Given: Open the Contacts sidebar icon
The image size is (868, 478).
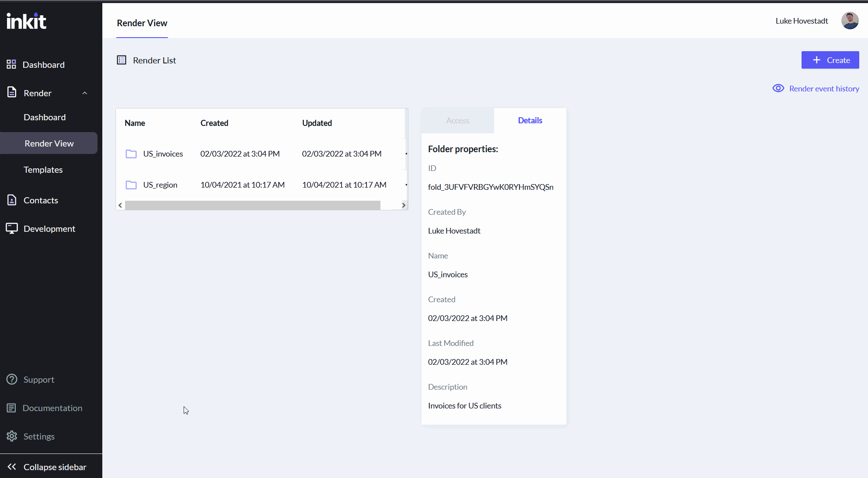Looking at the screenshot, I should point(12,200).
